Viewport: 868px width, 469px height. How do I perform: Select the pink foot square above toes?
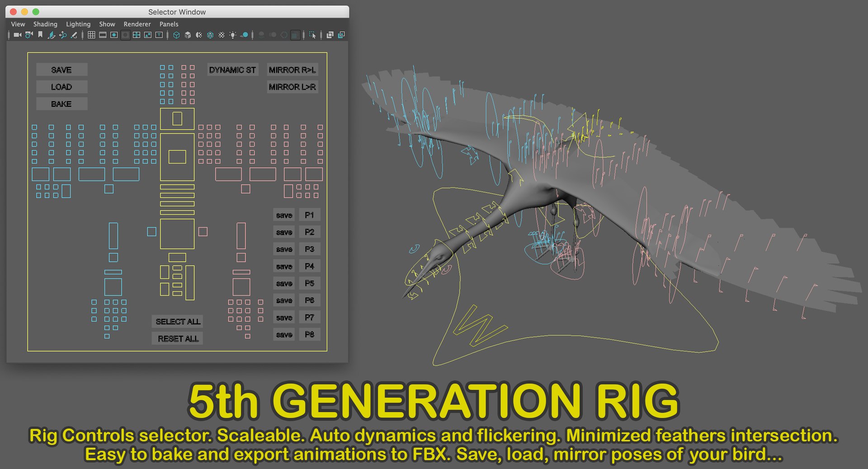point(241,287)
